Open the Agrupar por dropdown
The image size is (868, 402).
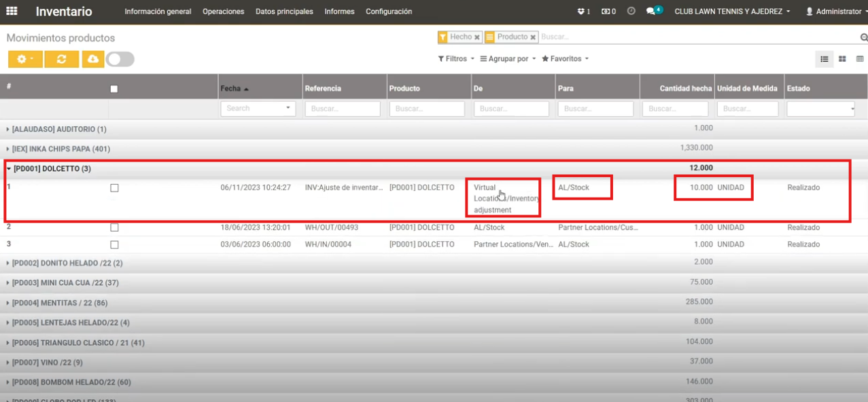508,59
